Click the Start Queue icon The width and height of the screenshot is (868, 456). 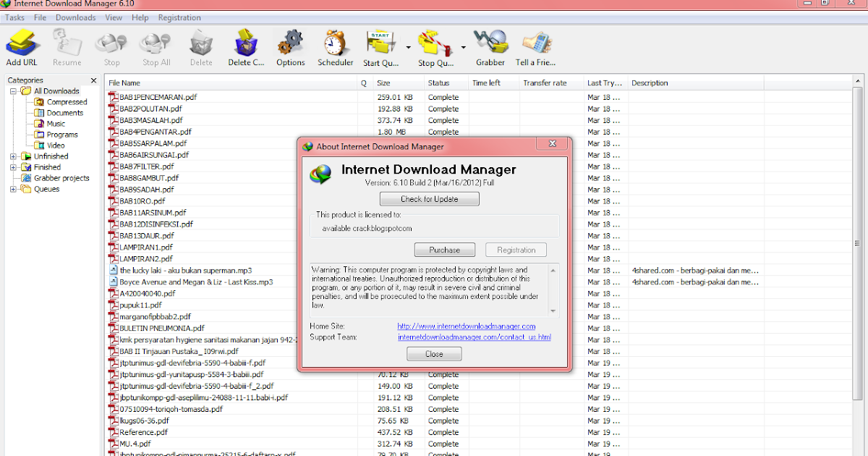[x=381, y=48]
